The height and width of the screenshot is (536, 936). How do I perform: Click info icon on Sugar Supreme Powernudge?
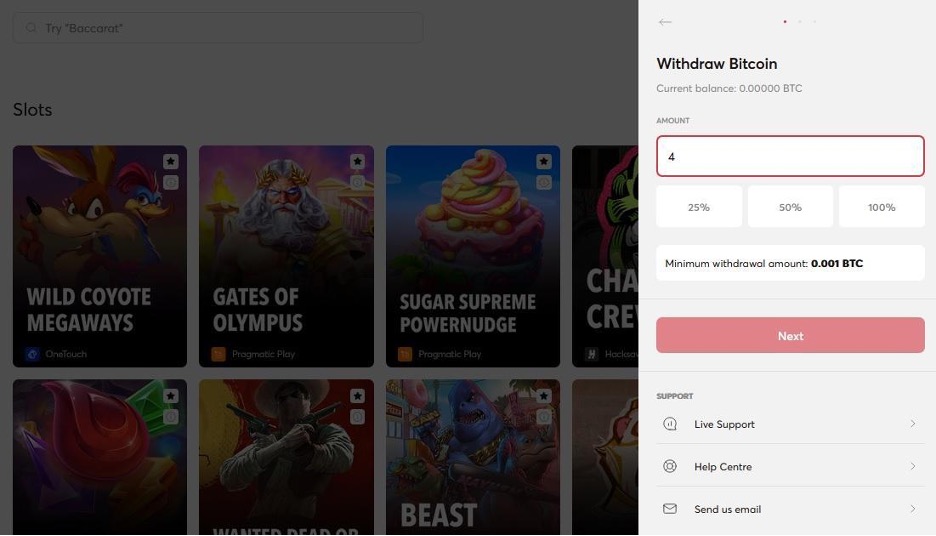pos(544,182)
